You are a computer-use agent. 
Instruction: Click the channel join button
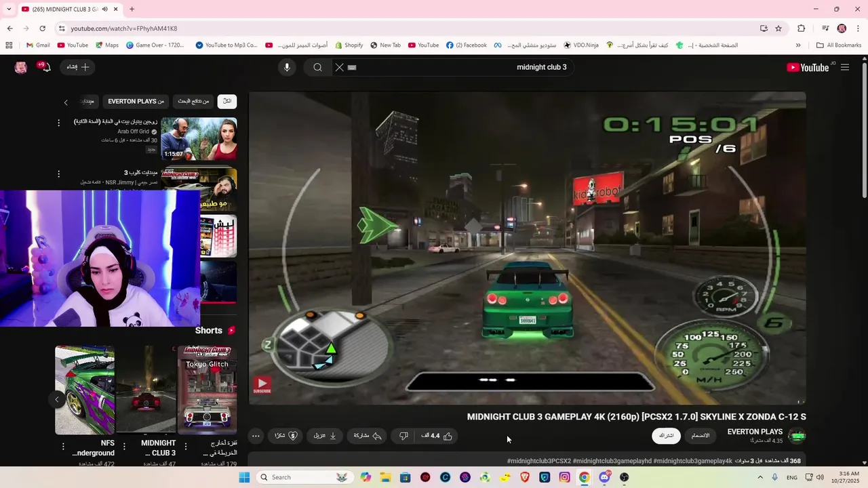701,436
